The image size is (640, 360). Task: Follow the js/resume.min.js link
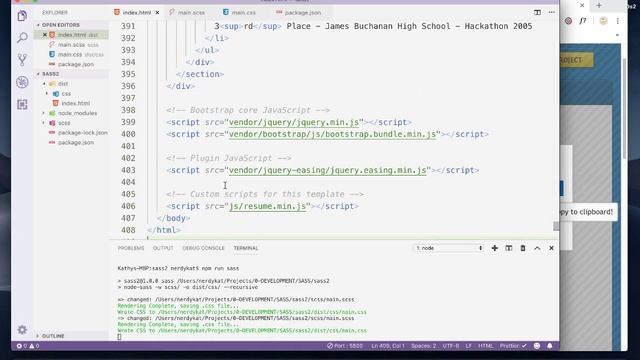pyautogui.click(x=267, y=206)
